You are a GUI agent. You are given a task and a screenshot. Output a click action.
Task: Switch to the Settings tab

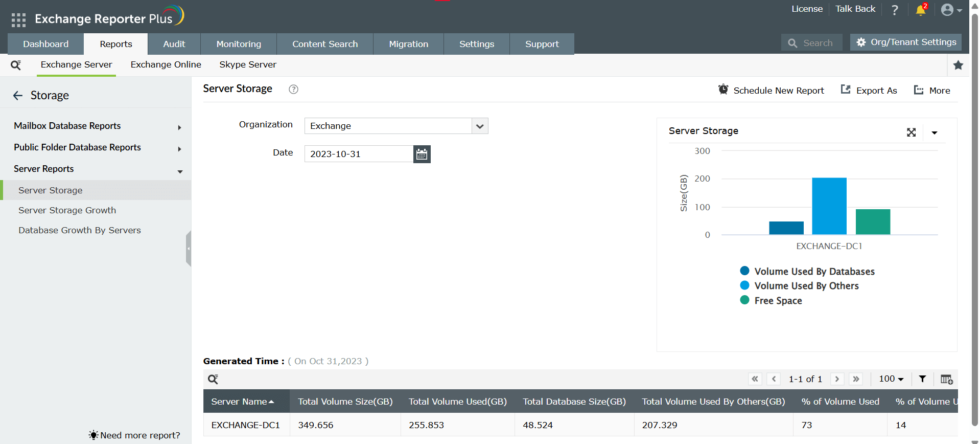point(477,44)
